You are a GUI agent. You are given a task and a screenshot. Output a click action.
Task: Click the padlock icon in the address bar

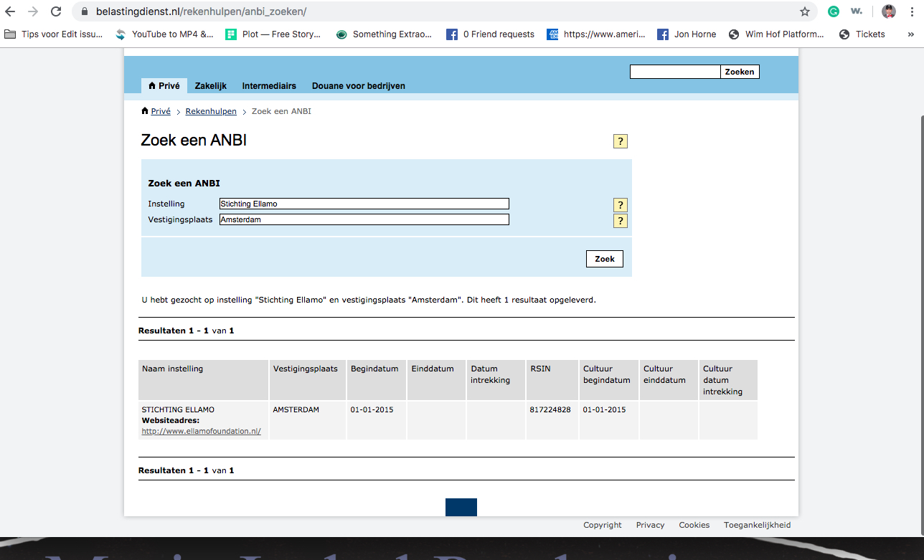[x=85, y=12]
